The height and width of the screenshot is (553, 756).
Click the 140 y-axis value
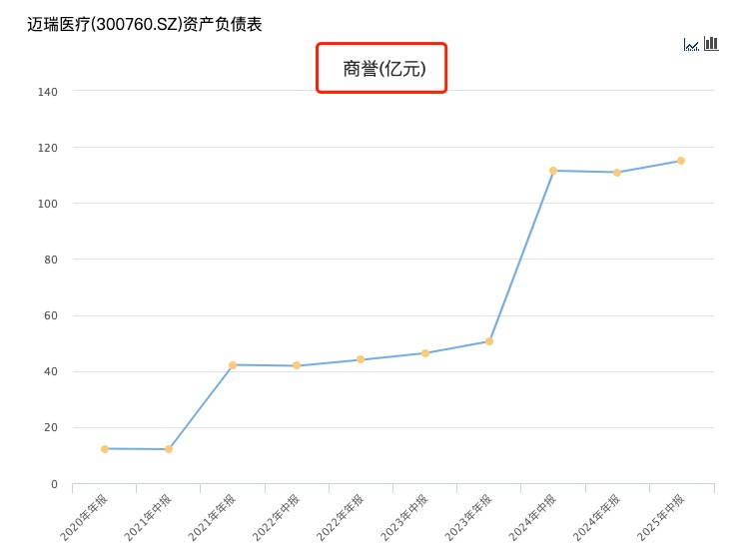[x=48, y=92]
